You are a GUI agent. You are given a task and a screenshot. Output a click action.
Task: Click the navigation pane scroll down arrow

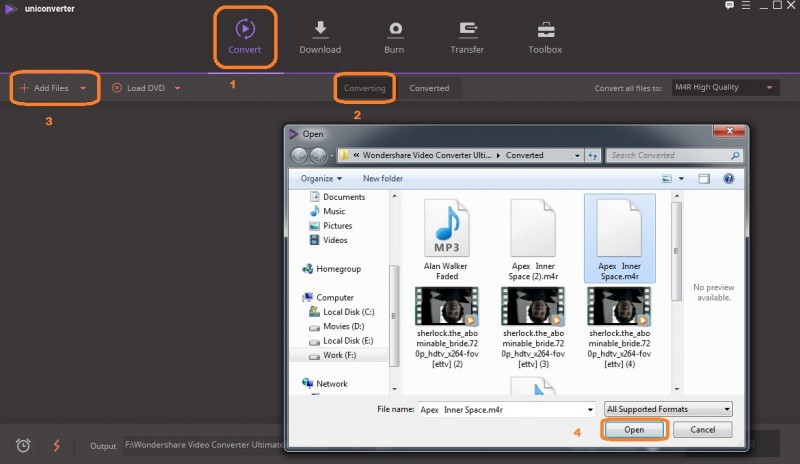point(394,389)
